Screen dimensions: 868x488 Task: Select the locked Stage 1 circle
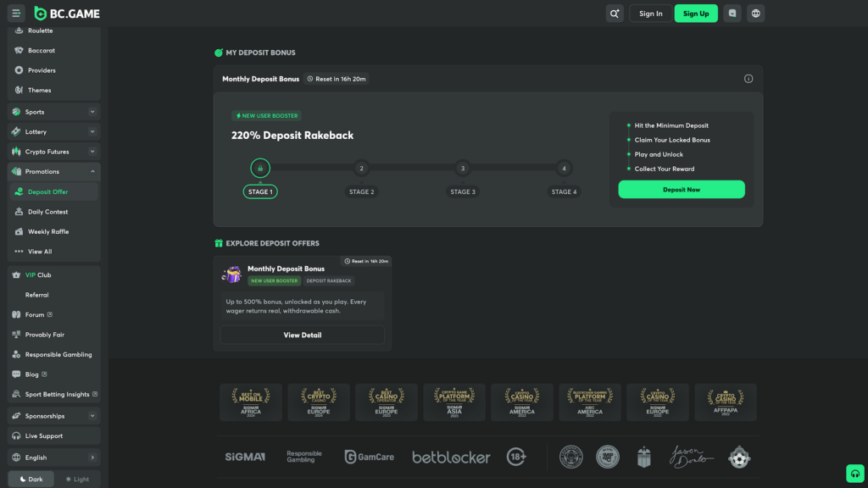pyautogui.click(x=260, y=169)
